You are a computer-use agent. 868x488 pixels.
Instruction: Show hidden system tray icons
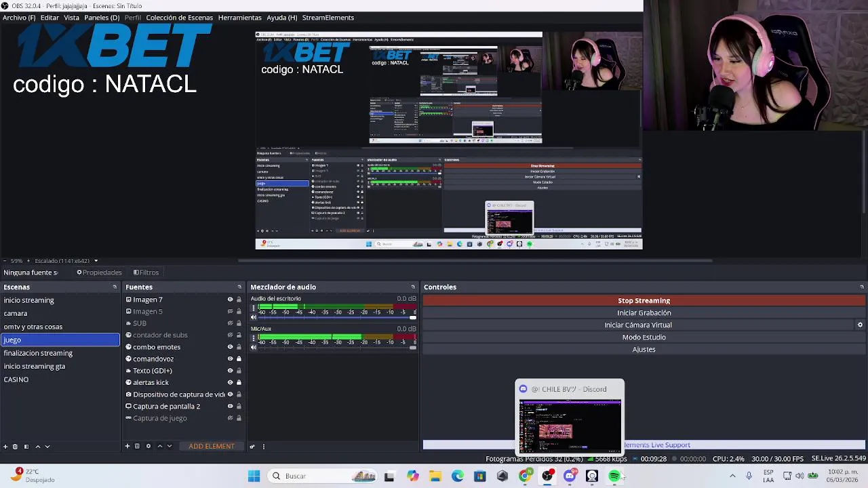(732, 476)
